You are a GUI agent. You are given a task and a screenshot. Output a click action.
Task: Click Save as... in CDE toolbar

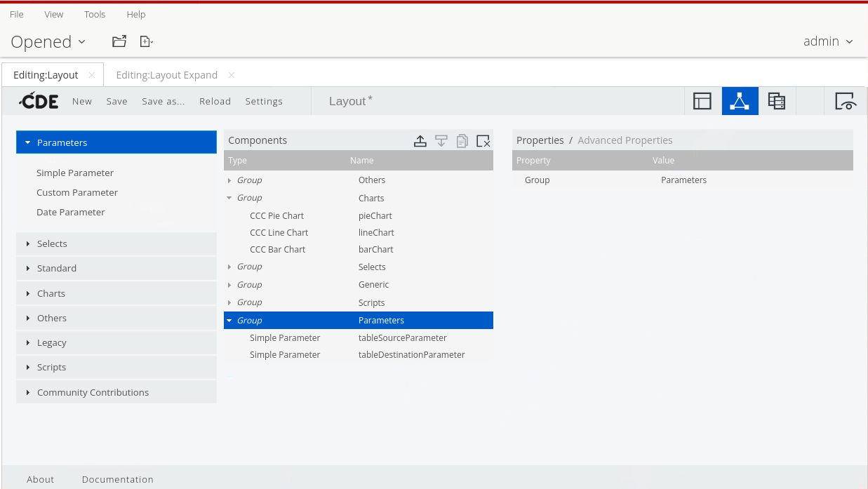coord(163,101)
